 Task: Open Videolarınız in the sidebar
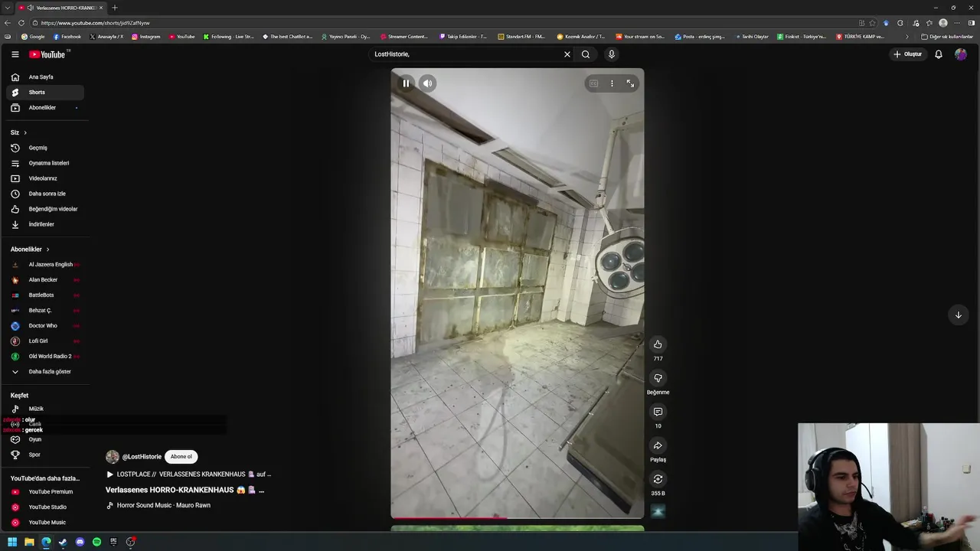coord(44,178)
